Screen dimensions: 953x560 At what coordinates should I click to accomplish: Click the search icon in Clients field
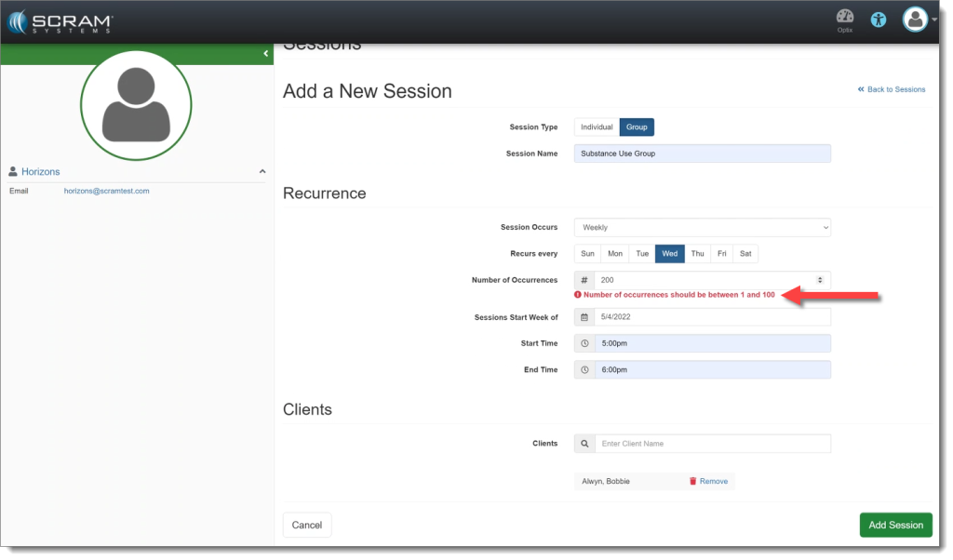[584, 444]
